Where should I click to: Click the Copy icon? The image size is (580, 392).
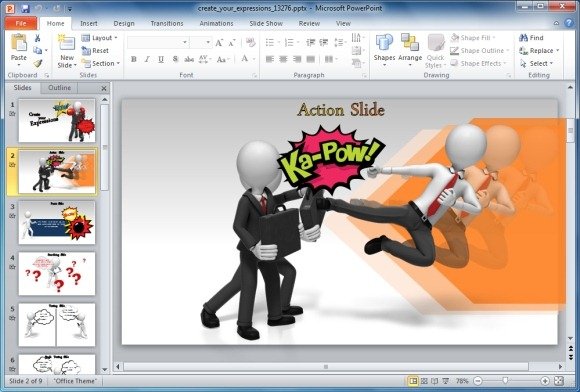[37, 50]
